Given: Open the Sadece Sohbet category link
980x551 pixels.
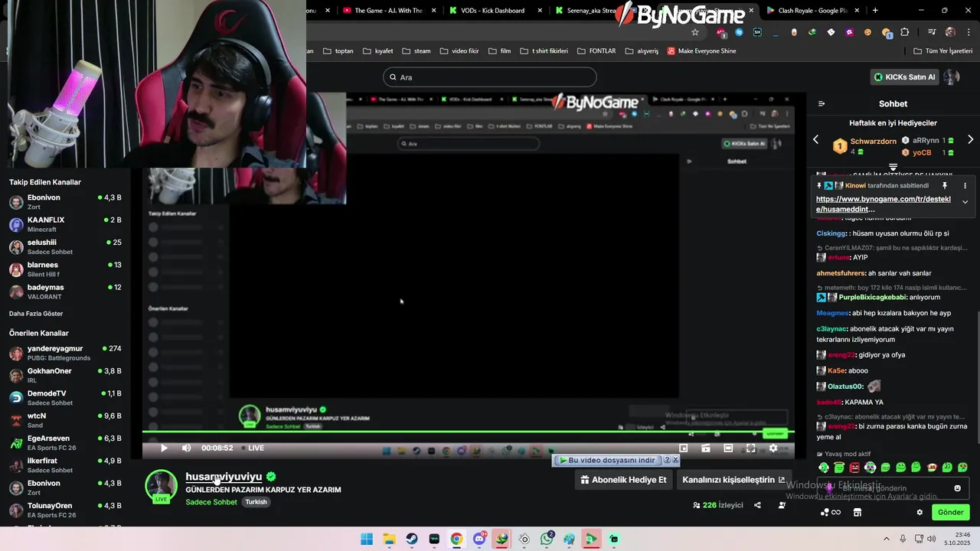Looking at the screenshot, I should pos(211,502).
